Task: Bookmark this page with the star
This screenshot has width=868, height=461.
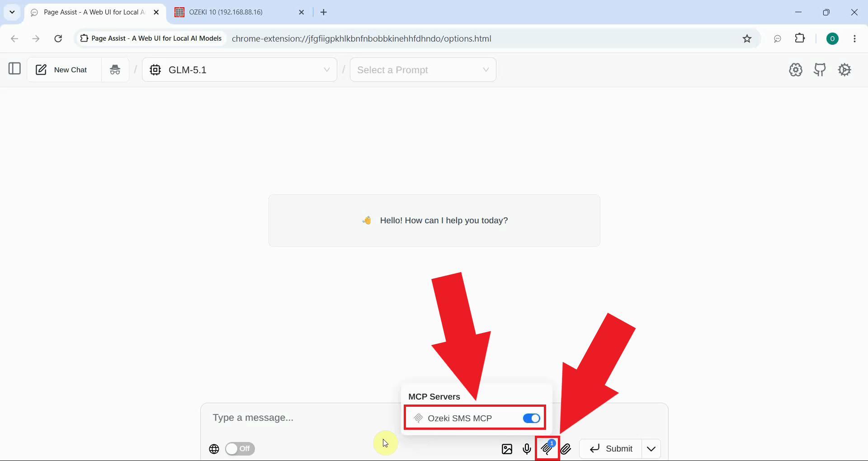Action: (x=747, y=38)
